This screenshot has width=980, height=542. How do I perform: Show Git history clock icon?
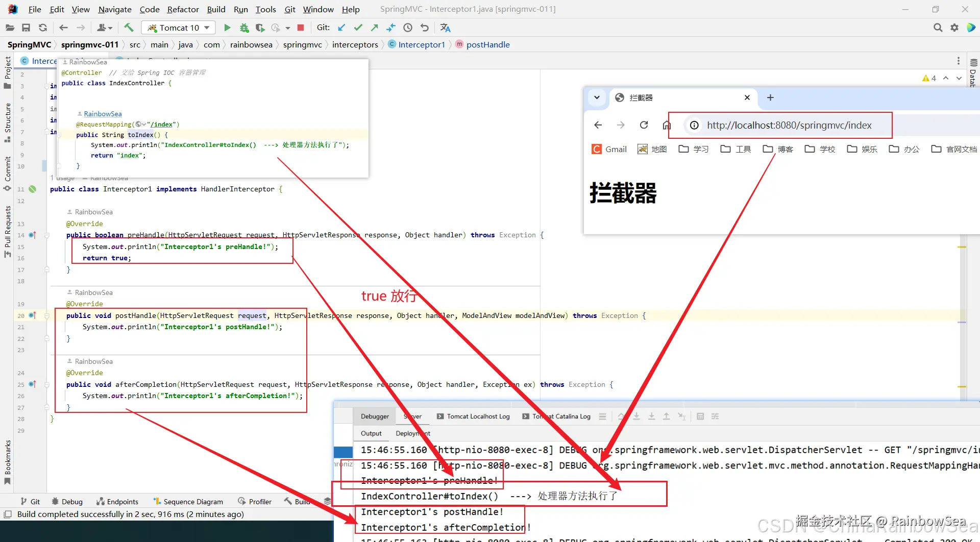(408, 28)
